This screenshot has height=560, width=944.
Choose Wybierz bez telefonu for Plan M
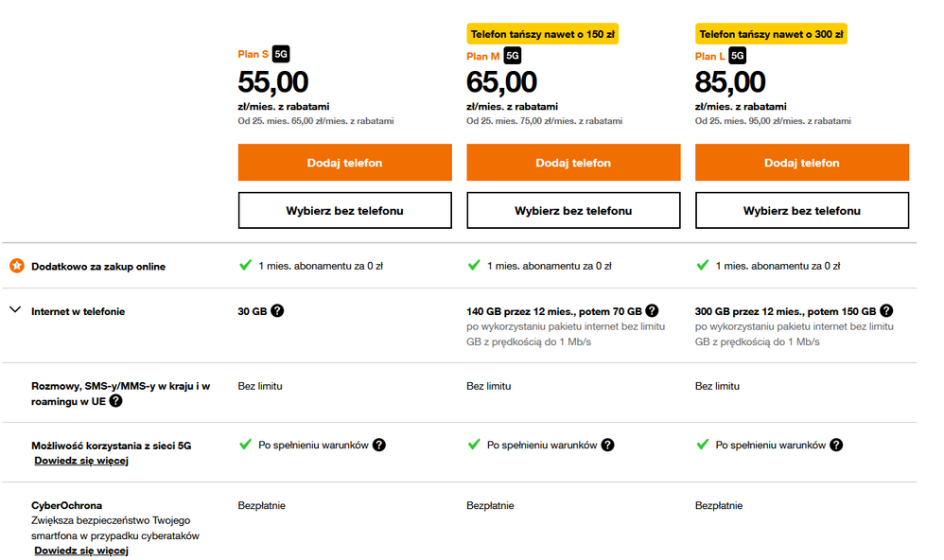[573, 211]
